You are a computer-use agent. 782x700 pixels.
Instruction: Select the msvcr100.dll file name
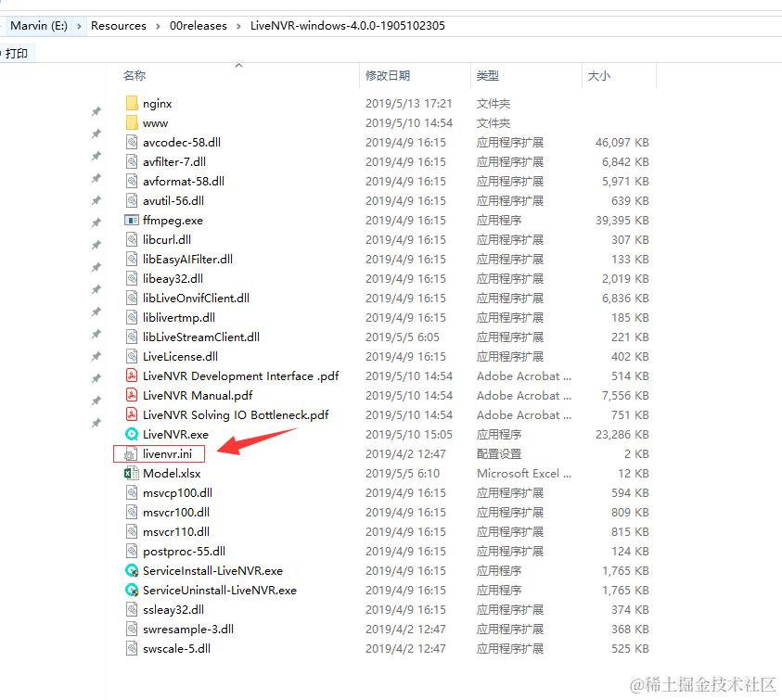(x=176, y=512)
